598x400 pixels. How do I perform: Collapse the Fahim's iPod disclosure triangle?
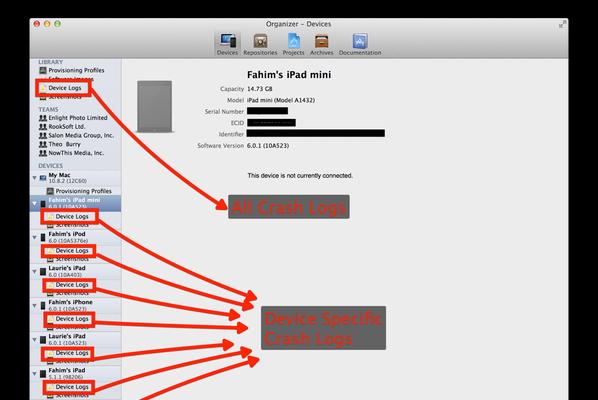tap(35, 237)
